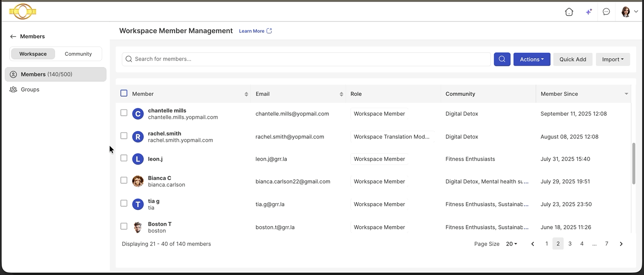Click the Groups people icon in sidebar
This screenshot has width=644, height=275.
coord(13,90)
